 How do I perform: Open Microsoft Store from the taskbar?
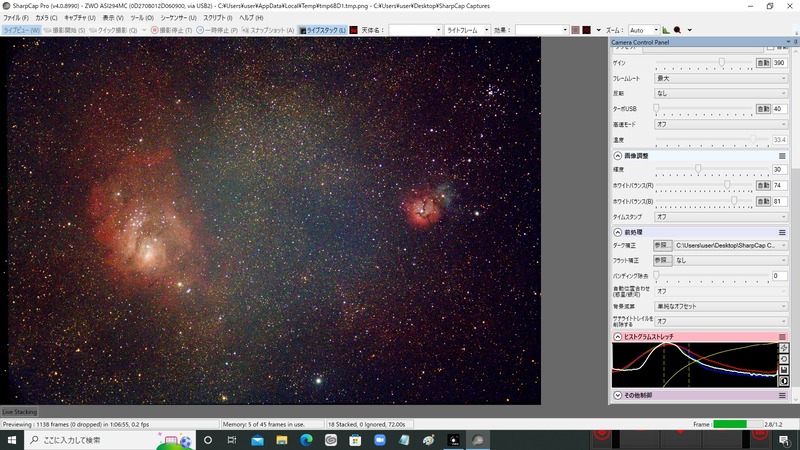click(355, 440)
